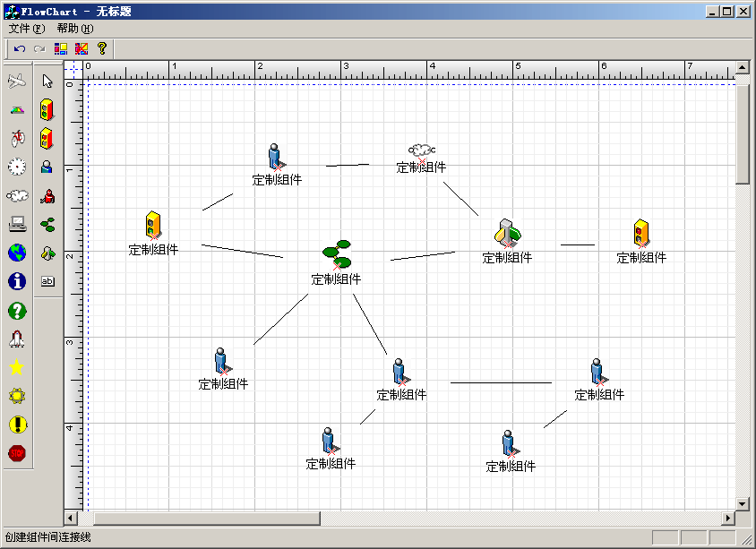
Task: Click the green tree node in the canvas
Action: (337, 253)
